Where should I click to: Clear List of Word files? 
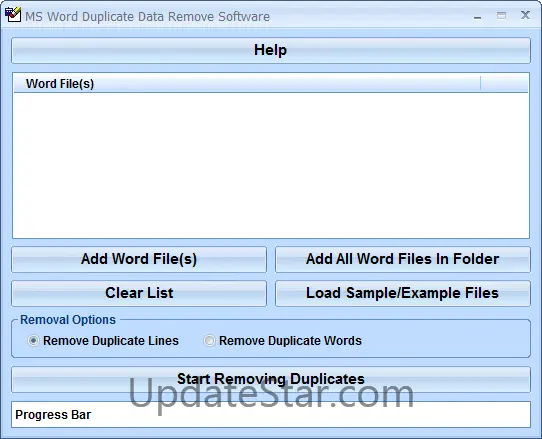pos(139,293)
